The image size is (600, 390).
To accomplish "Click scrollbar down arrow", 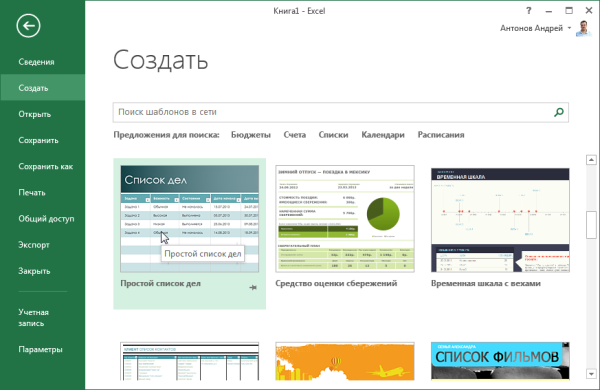I will pyautogui.click(x=591, y=374).
